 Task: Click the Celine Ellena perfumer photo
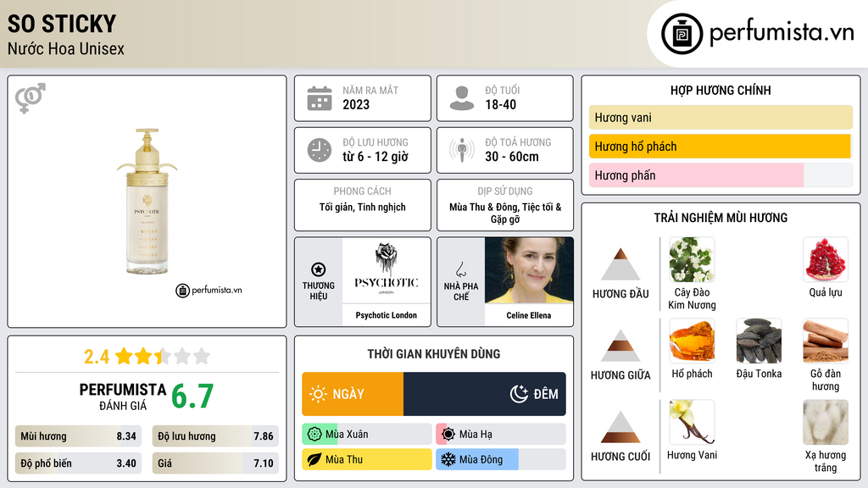(529, 270)
